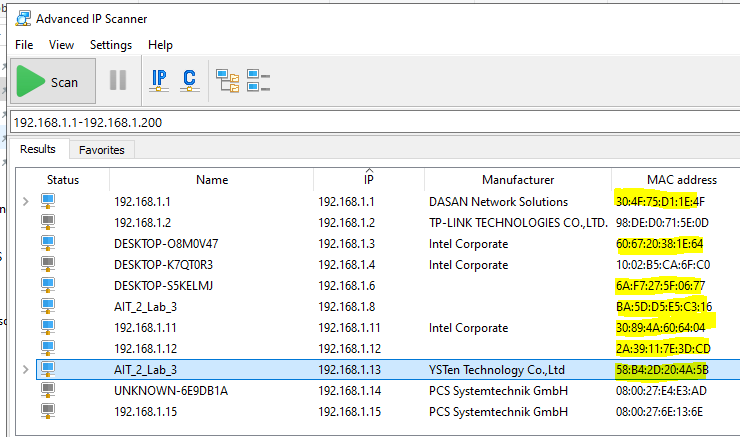Click the IP cell 192.168.1.8
The width and height of the screenshot is (740, 437).
(x=346, y=307)
